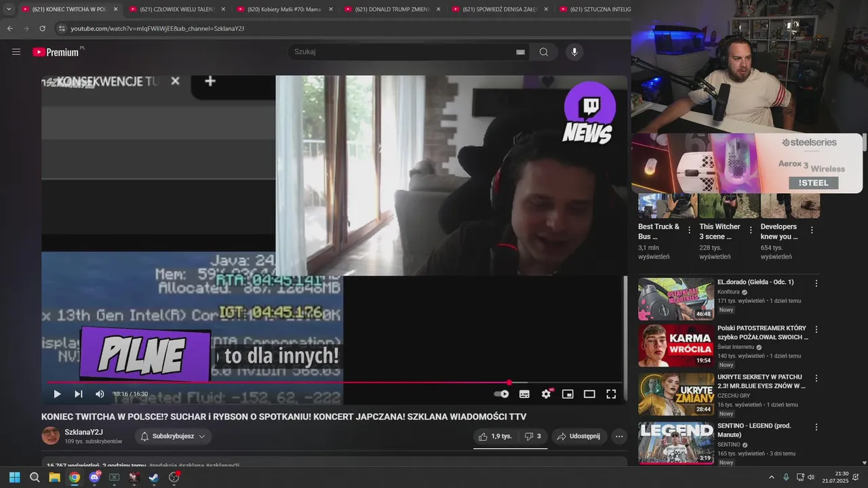This screenshot has height=488, width=868.
Task: Play the YouTube video
Action: click(x=57, y=394)
